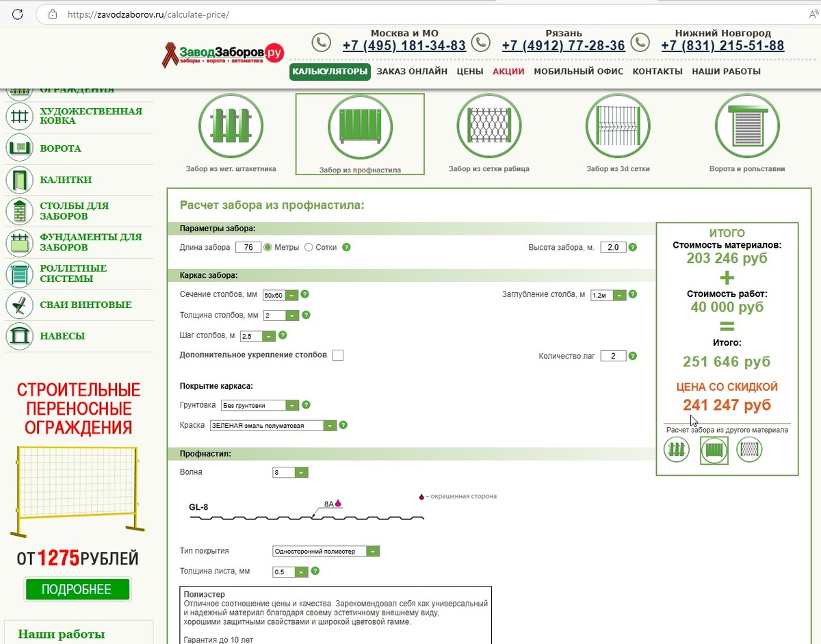This screenshot has height=644, width=821.
Task: Call the Ryazan number +7 (4912) 77-28-36
Action: (564, 46)
